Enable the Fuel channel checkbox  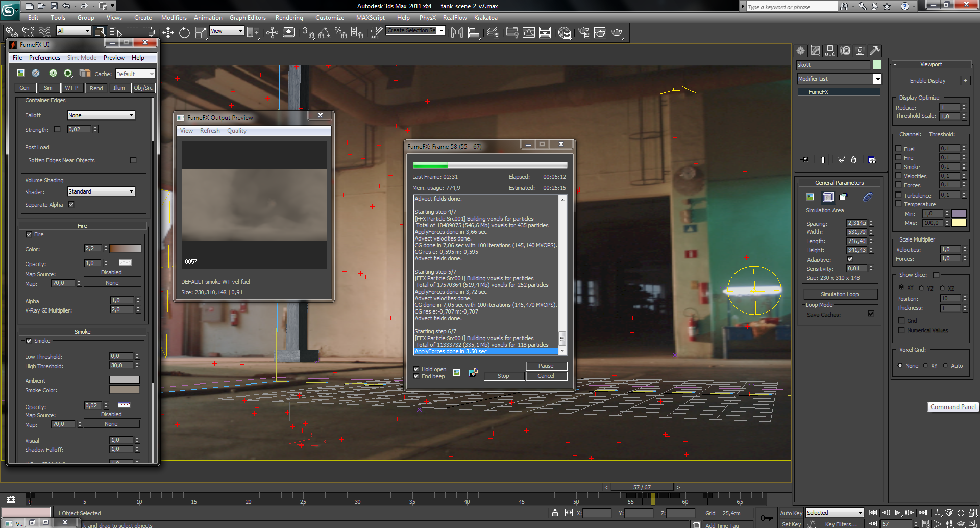click(x=898, y=149)
